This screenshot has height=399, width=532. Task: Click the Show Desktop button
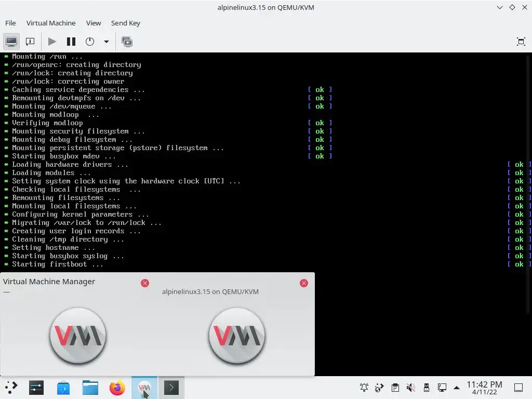point(518,388)
